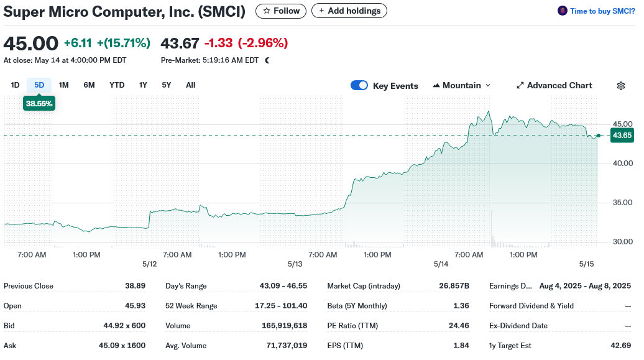Click the 43.65 price marker on the chart
This screenshot has height=360, width=644.
click(622, 135)
